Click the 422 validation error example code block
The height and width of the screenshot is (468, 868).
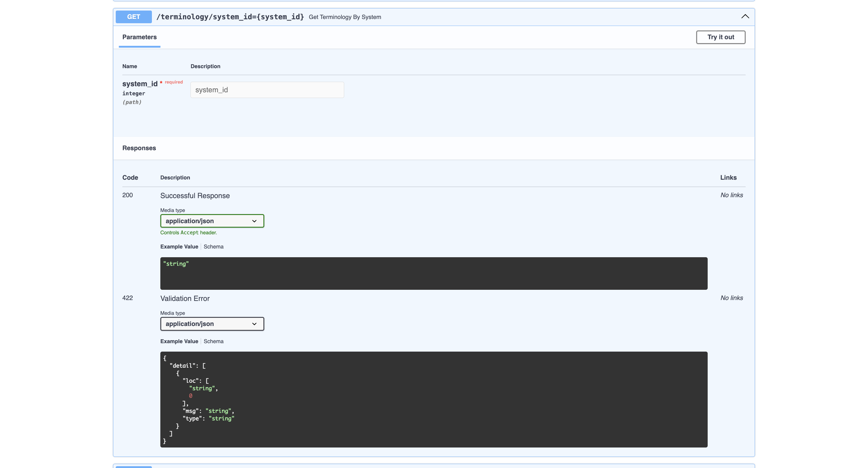(433, 399)
